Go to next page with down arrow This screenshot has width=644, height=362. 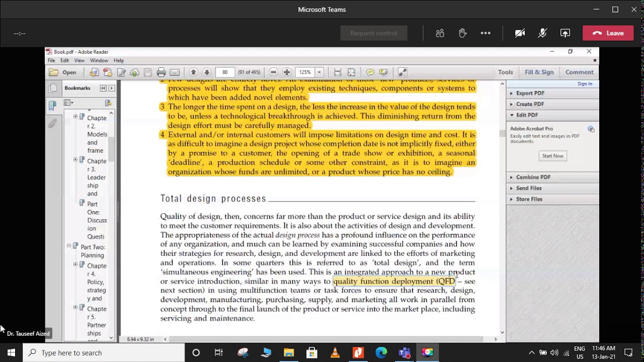(207, 72)
